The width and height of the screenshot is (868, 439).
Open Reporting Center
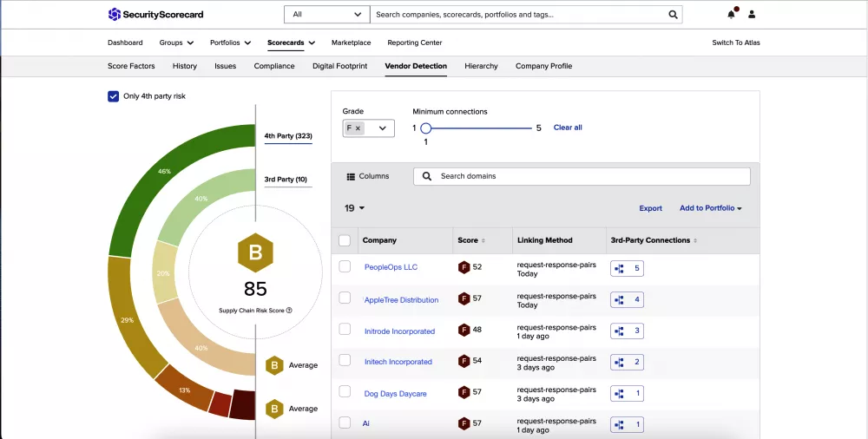click(x=415, y=43)
